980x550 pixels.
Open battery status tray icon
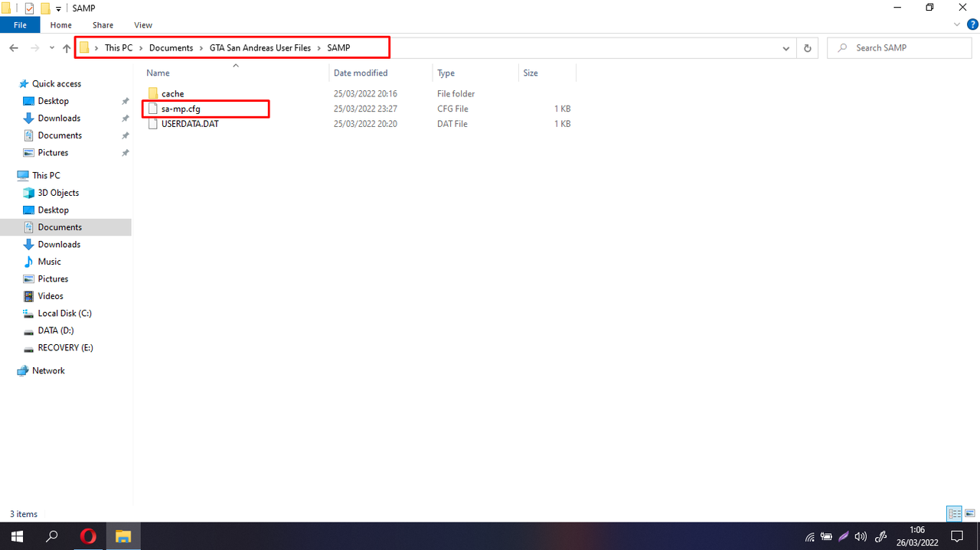(827, 536)
